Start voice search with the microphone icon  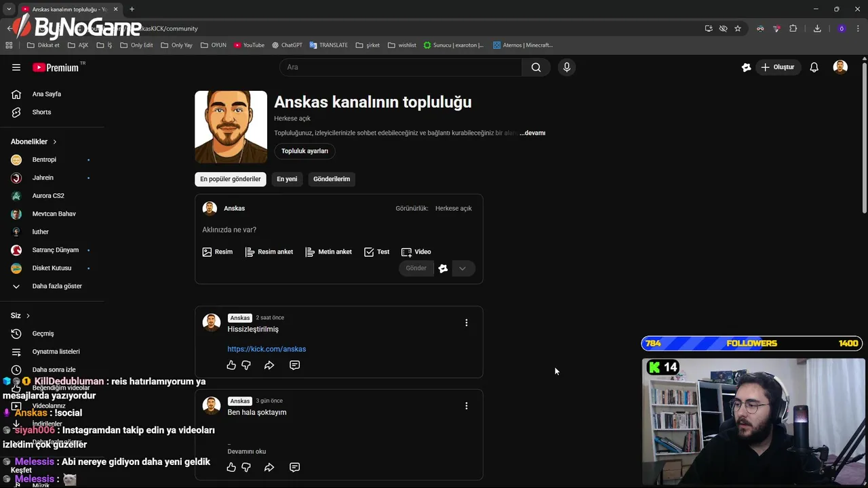coord(567,67)
